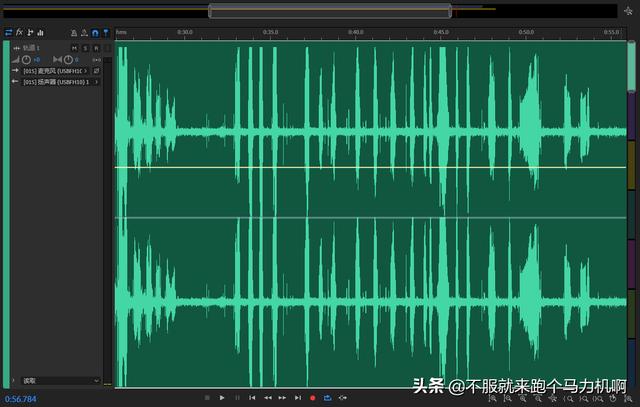Click the track volume knob

click(x=26, y=60)
